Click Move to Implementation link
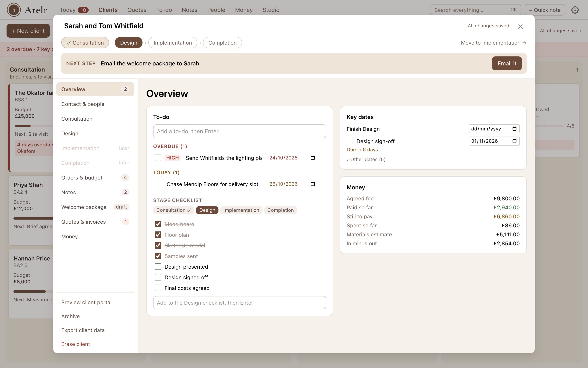Viewport: 588px width, 368px height. click(x=493, y=43)
